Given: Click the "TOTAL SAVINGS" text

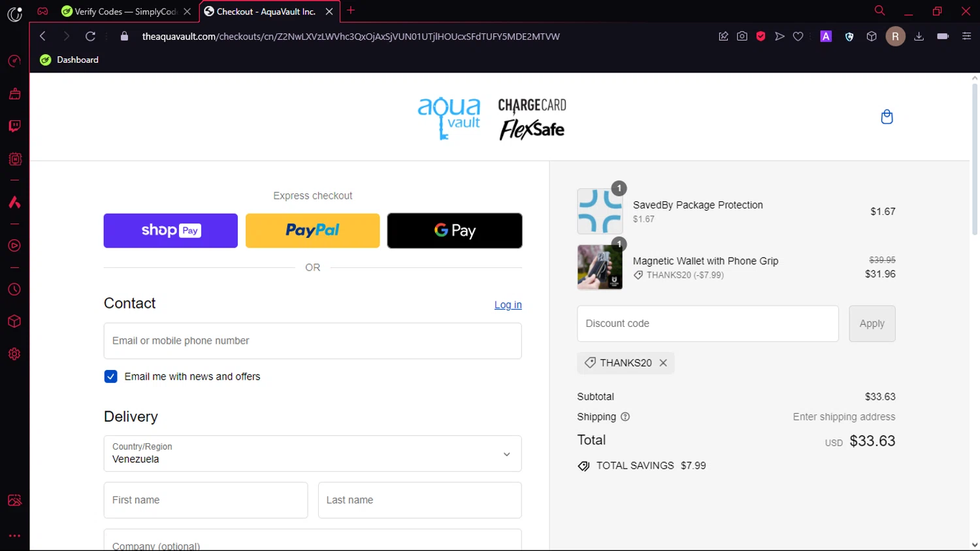Looking at the screenshot, I should tap(635, 466).
